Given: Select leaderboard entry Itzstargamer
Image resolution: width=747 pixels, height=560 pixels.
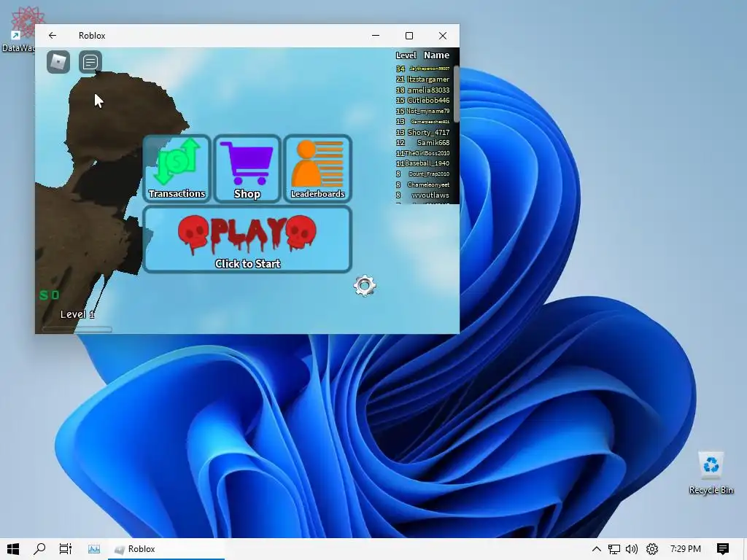Looking at the screenshot, I should (422, 79).
